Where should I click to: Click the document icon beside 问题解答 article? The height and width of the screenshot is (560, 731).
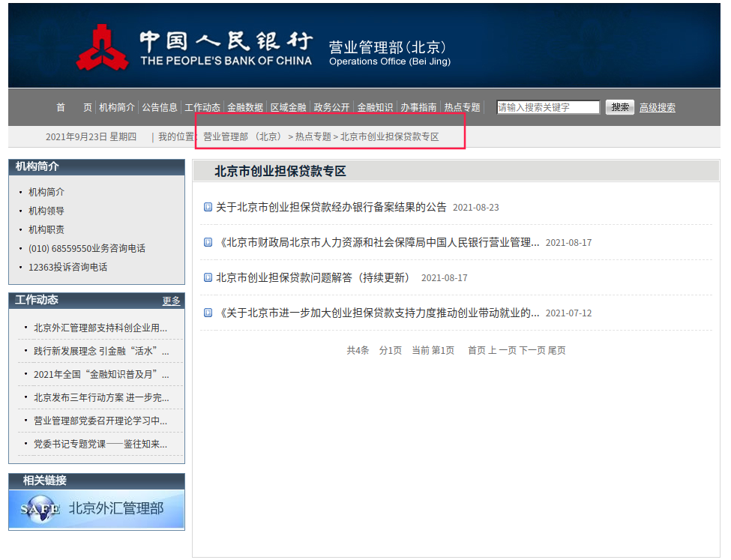coord(208,277)
